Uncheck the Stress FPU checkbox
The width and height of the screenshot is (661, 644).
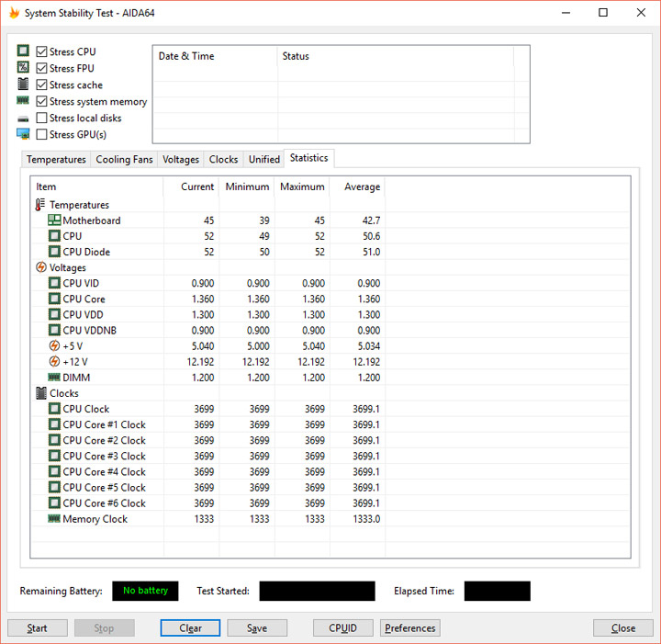[x=41, y=68]
